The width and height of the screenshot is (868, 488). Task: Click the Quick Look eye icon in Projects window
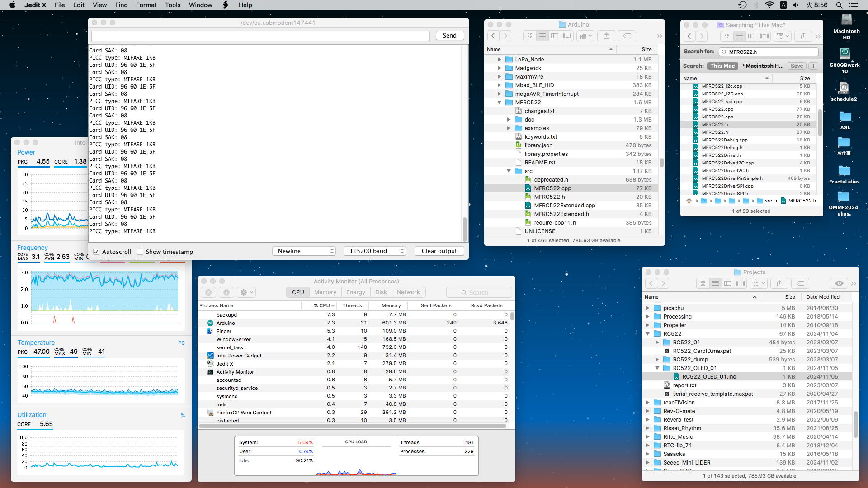[x=839, y=283]
